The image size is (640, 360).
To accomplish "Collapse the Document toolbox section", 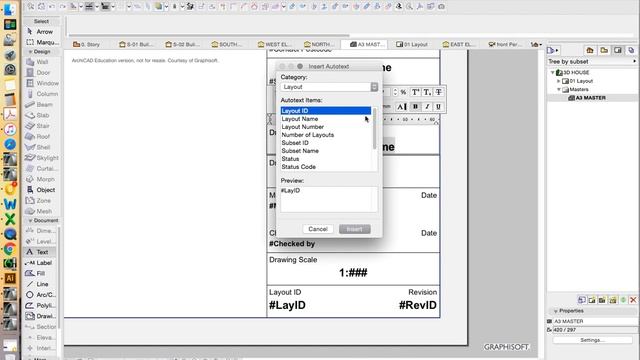I will point(30,220).
